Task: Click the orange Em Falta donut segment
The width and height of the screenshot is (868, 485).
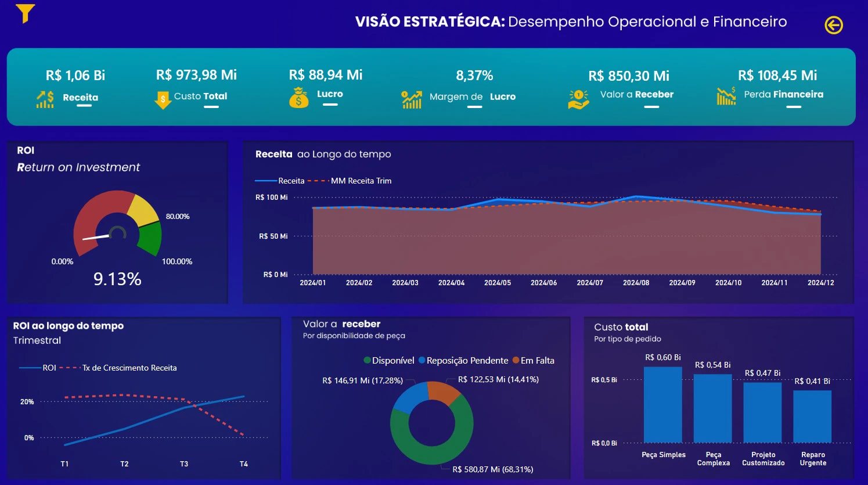Action: [444, 393]
